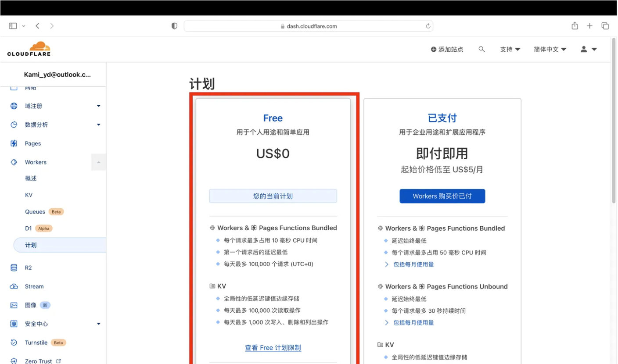Click the Safari sidebar toggle icon
This screenshot has width=618, height=364.
(13, 26)
